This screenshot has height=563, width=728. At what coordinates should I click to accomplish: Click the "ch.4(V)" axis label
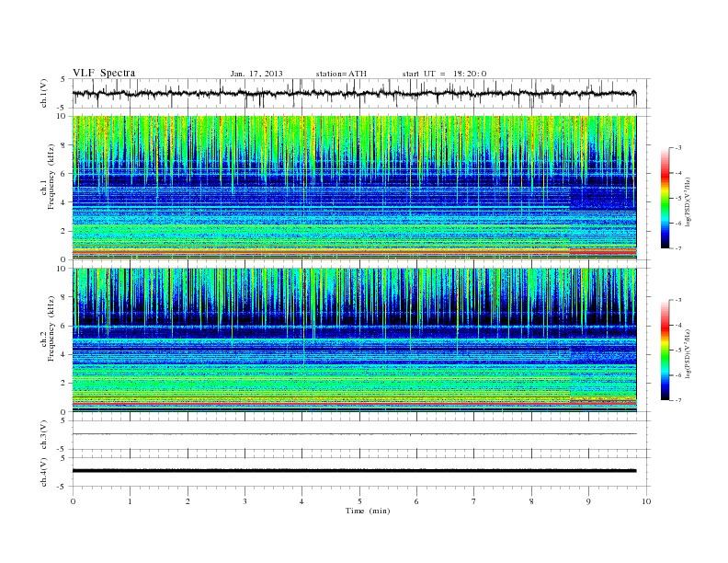click(44, 472)
